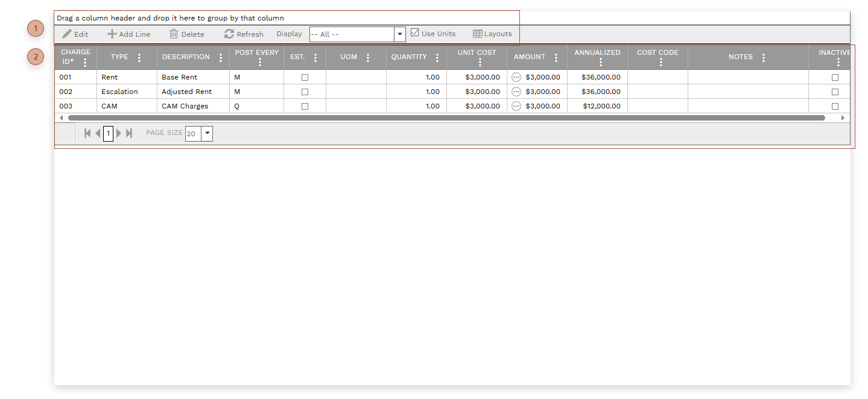
Task: Mark the CAM Charges row as Inactive
Action: point(835,105)
